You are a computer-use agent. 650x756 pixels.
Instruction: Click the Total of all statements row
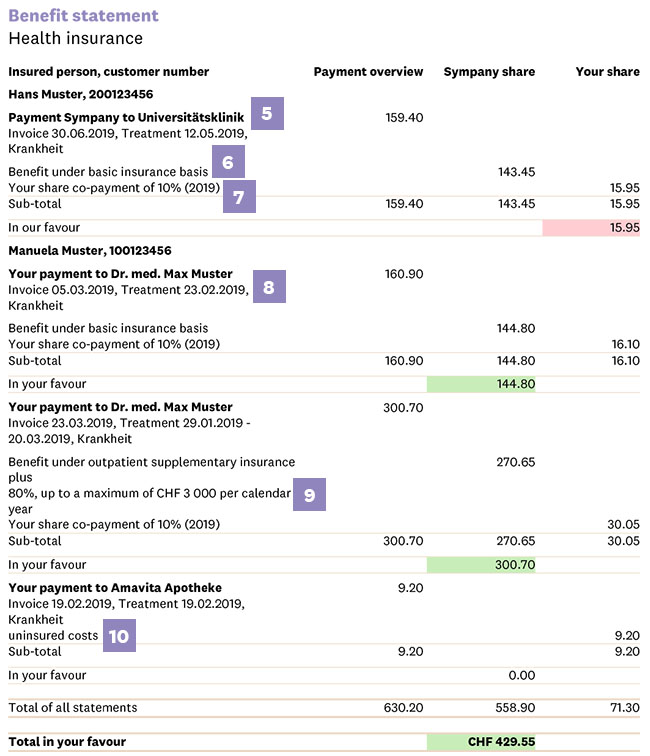point(324,707)
